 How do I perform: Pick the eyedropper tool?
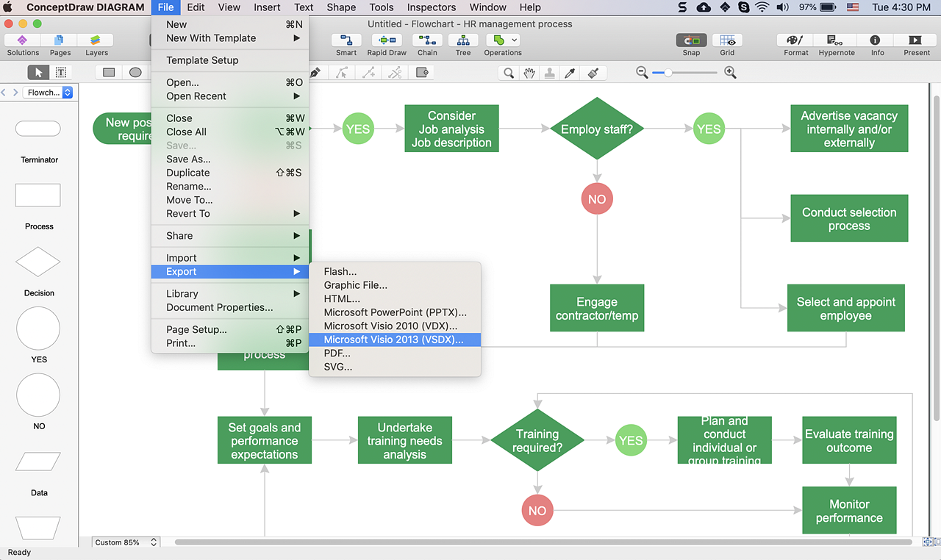tap(570, 73)
